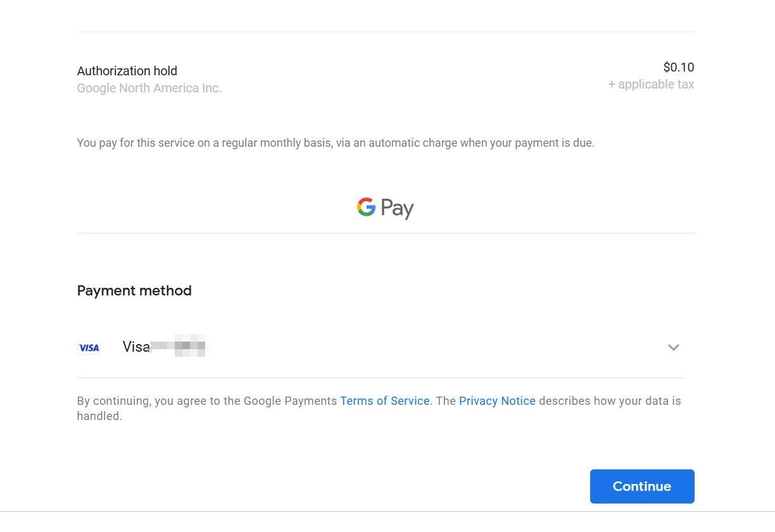The image size is (775, 532).
Task: Click the word "handled." in the disclaimer
Action: click(x=99, y=416)
